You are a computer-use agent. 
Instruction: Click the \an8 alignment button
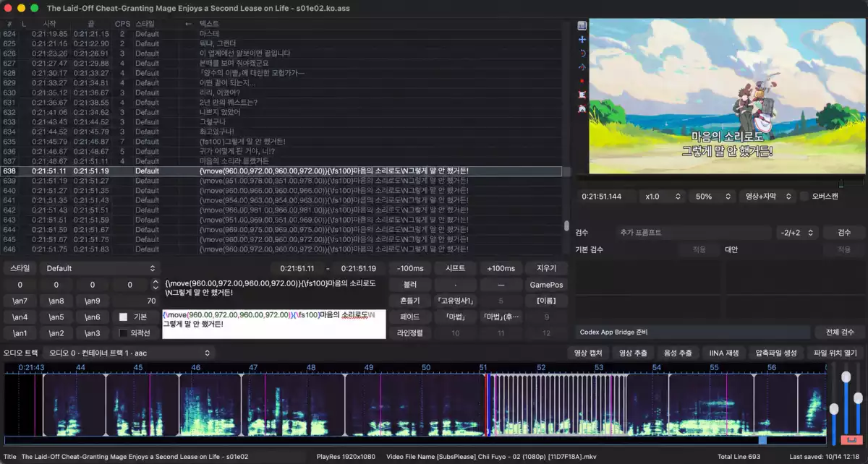coord(56,301)
